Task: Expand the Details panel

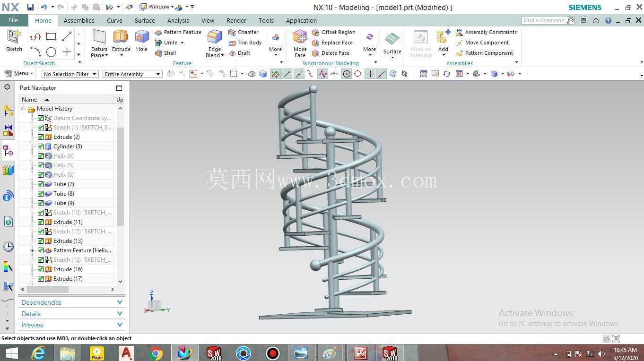Action: click(72, 314)
